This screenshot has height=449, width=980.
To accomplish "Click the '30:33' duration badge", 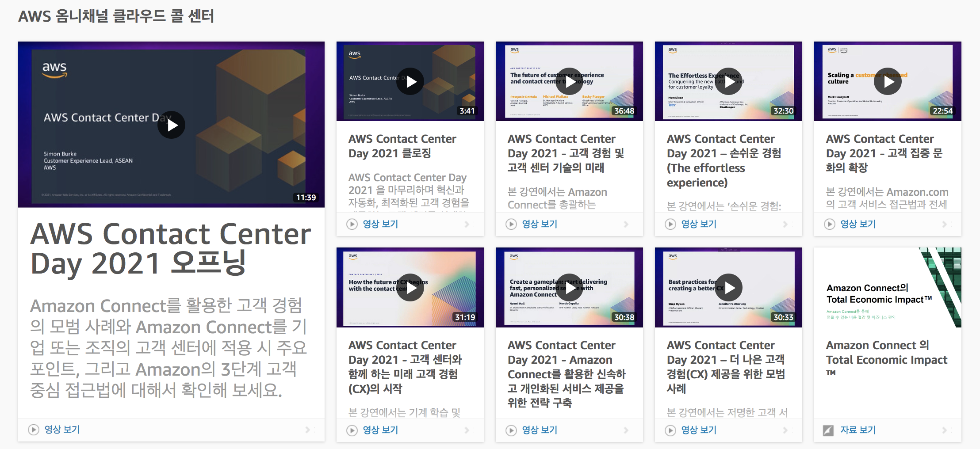I will [783, 317].
